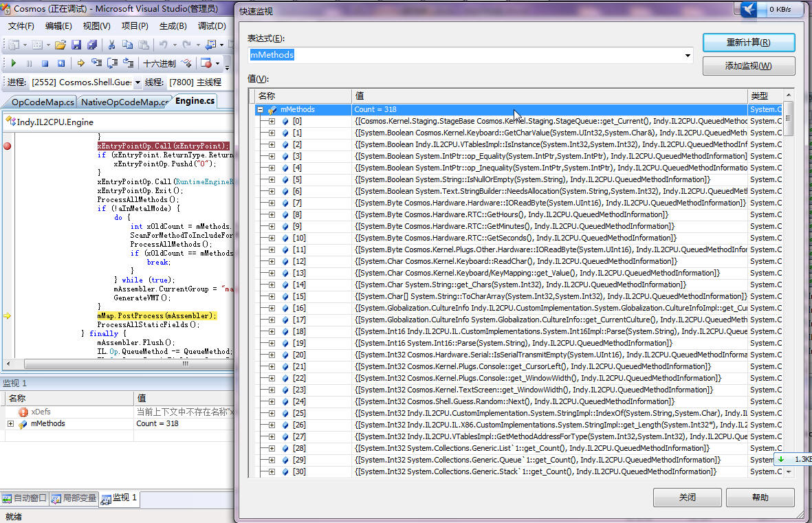
Task: Cut selection with scissors icon
Action: pos(111,45)
